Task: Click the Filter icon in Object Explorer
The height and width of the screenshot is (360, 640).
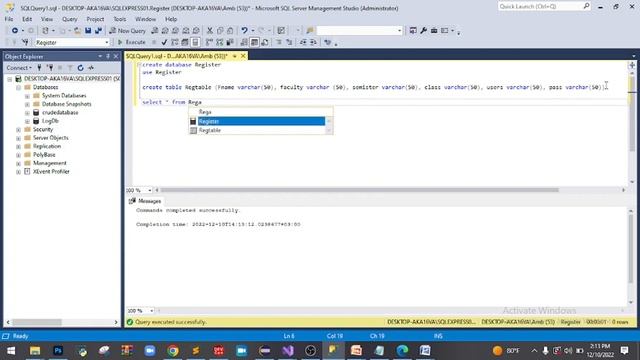Action: [70, 68]
